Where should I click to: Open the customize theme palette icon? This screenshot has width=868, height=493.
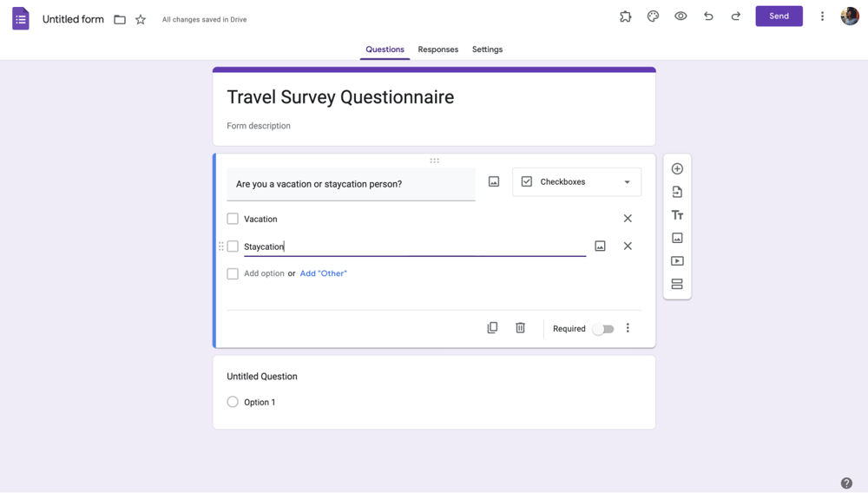(x=653, y=16)
